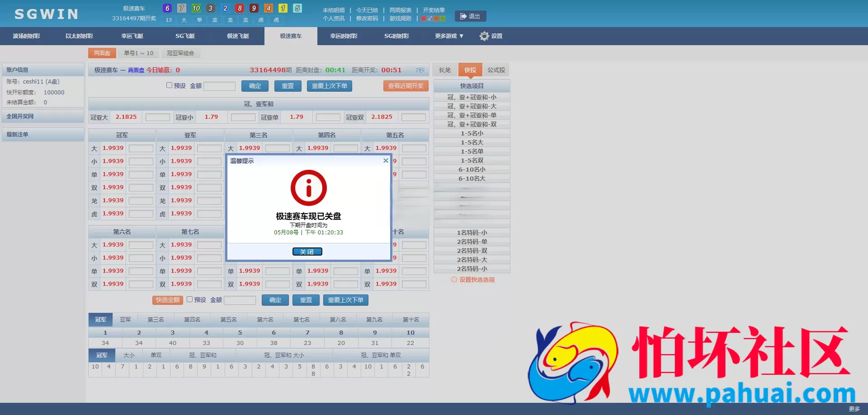868x415 pixels.
Task: Choose quick item 冠，亚+冠亚和-小
Action: click(472, 97)
